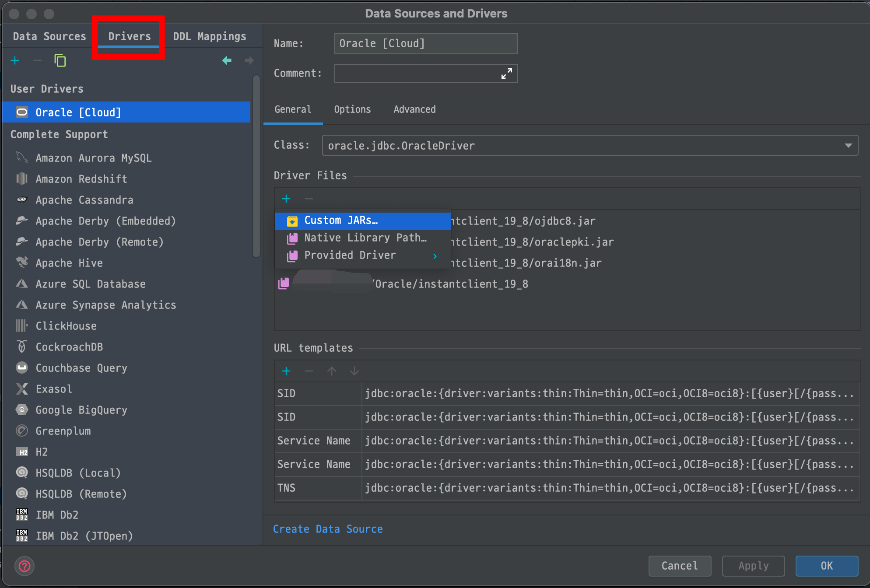This screenshot has height=588, width=870.
Task: Click the Cancel button
Action: (x=680, y=566)
